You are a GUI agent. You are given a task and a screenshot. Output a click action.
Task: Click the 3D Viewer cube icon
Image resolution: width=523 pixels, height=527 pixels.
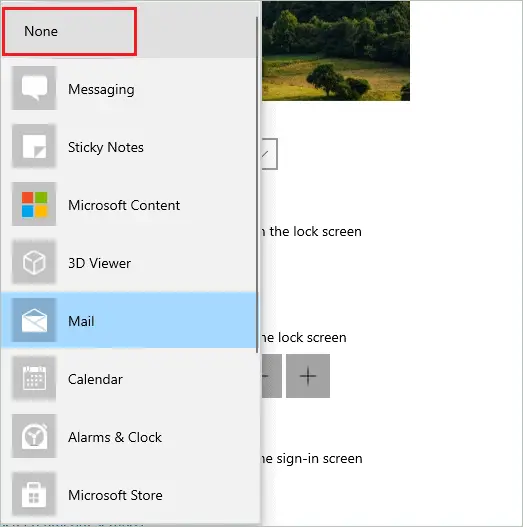(34, 262)
